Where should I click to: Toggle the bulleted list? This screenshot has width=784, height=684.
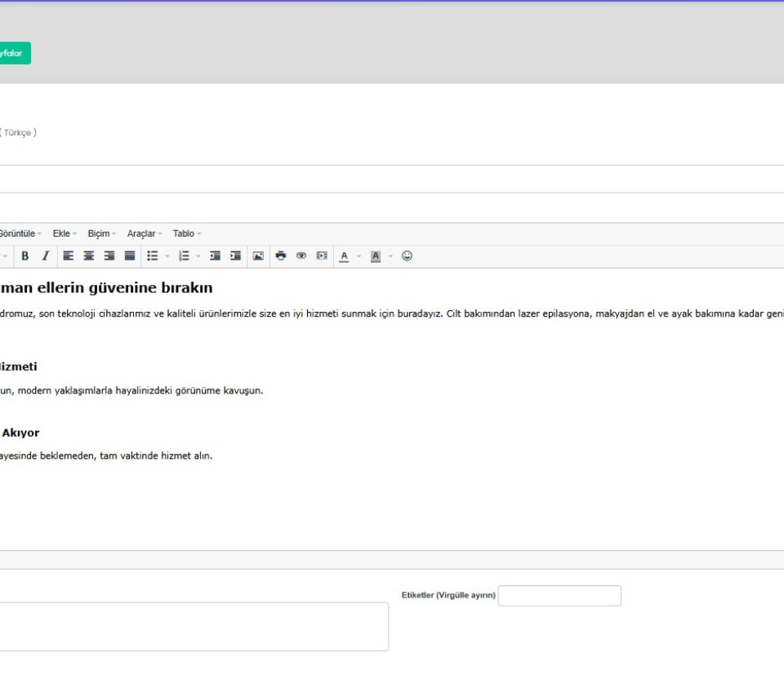tap(153, 256)
